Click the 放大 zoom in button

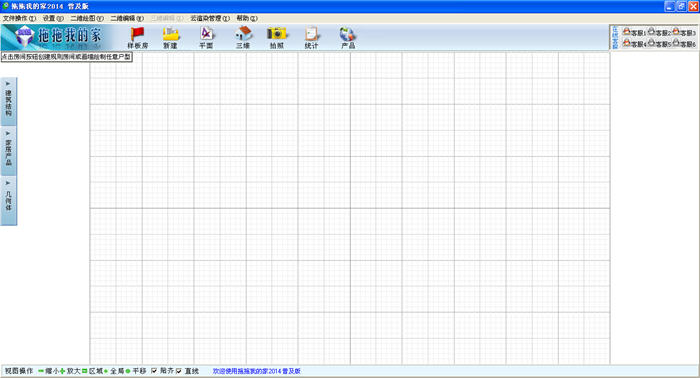[x=70, y=371]
